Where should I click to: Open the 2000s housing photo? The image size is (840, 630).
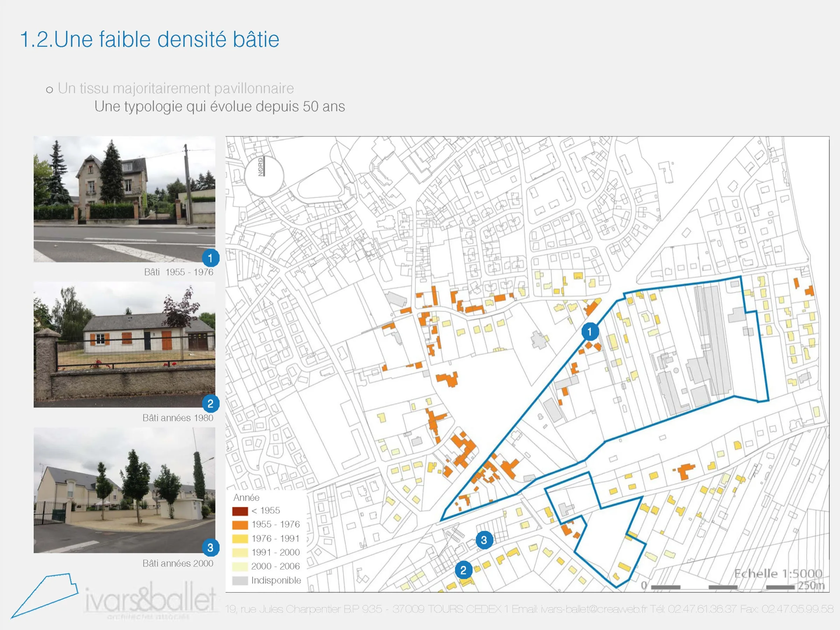pyautogui.click(x=124, y=490)
